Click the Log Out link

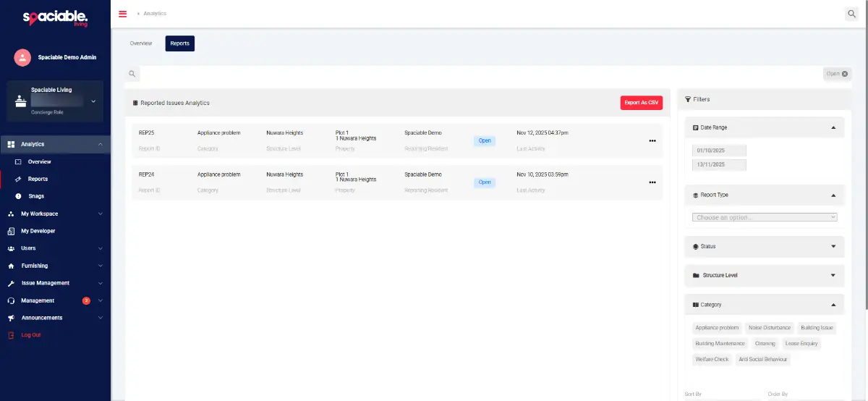[x=31, y=335]
